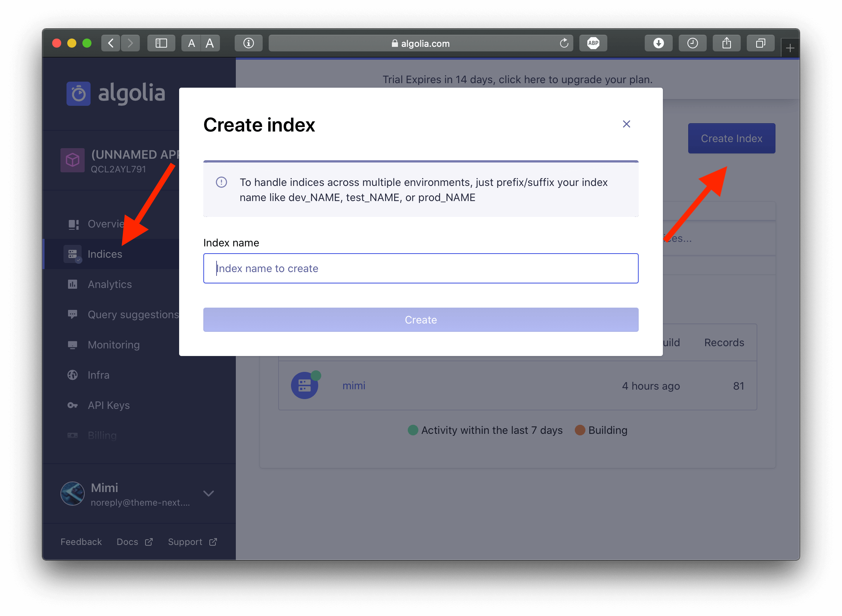Click the Create button in dialog

pyautogui.click(x=421, y=320)
